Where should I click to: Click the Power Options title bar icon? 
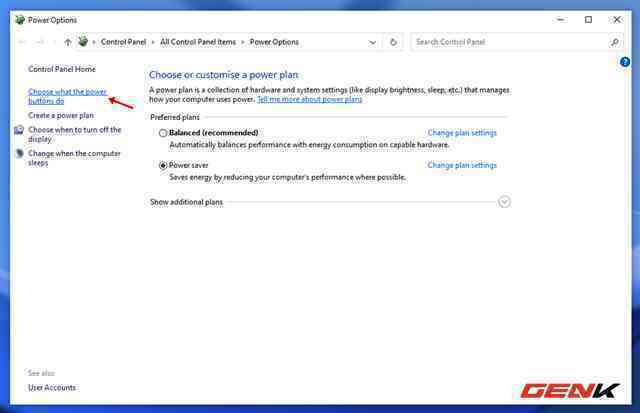point(20,20)
